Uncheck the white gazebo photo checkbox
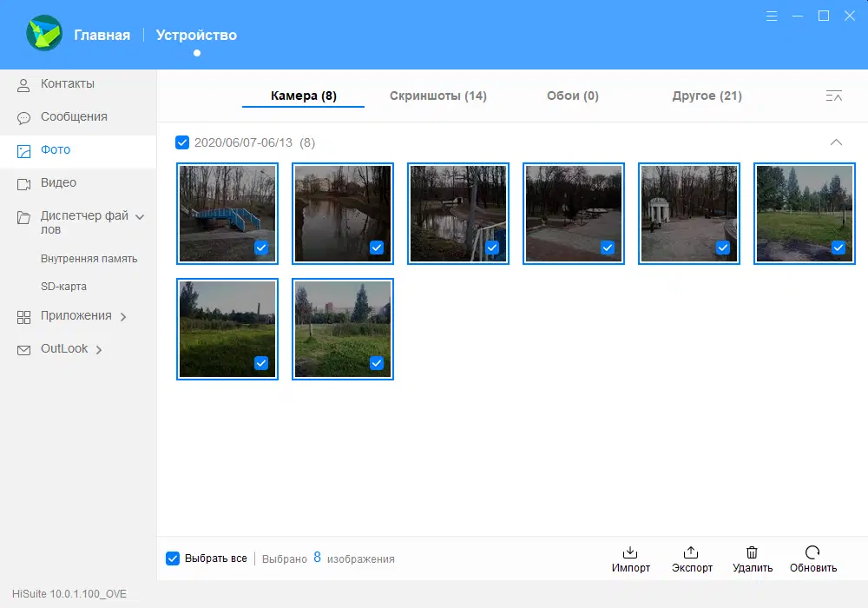868x608 pixels. click(722, 248)
